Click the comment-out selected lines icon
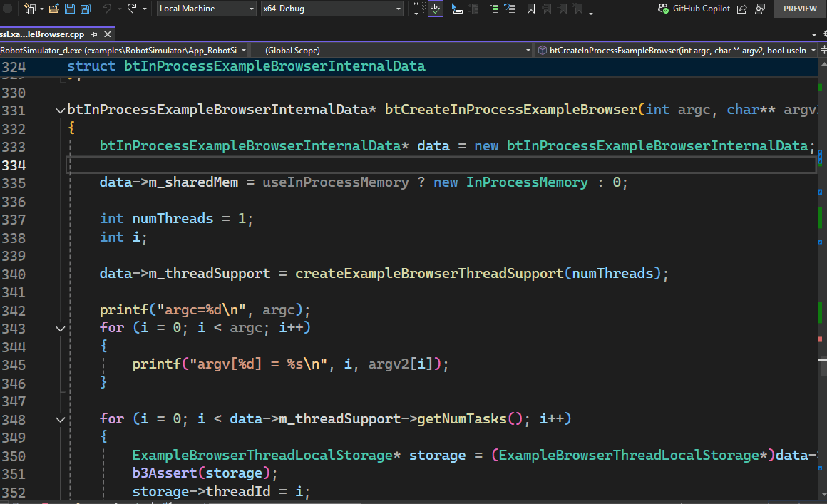Viewport: 827px width, 504px height. [x=494, y=9]
